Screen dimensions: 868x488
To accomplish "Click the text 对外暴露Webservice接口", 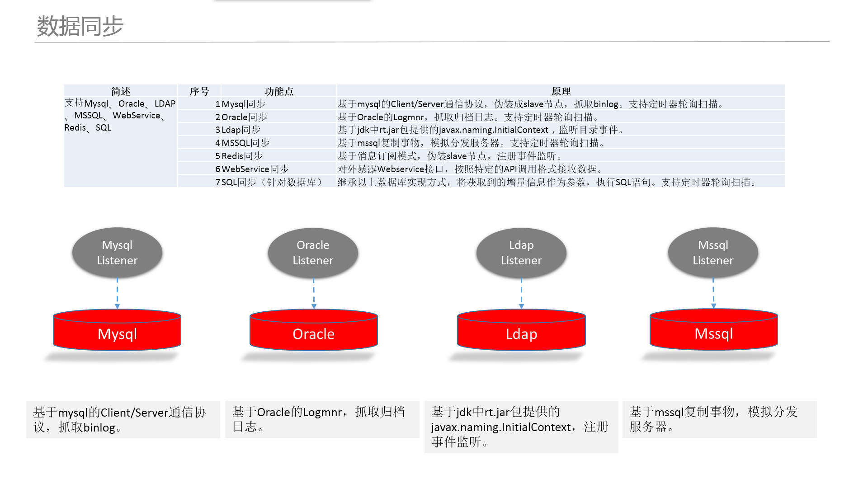I will [391, 169].
